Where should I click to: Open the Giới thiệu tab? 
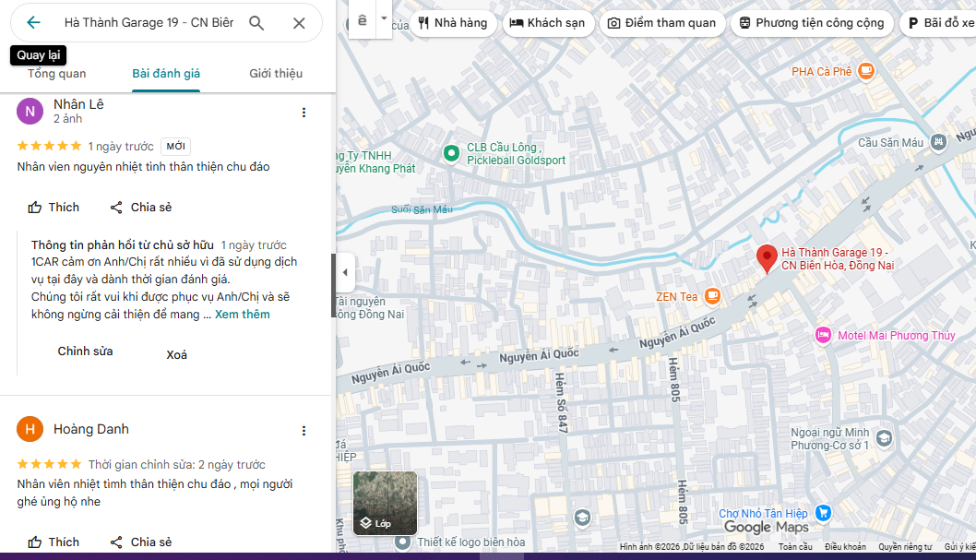[x=276, y=74]
